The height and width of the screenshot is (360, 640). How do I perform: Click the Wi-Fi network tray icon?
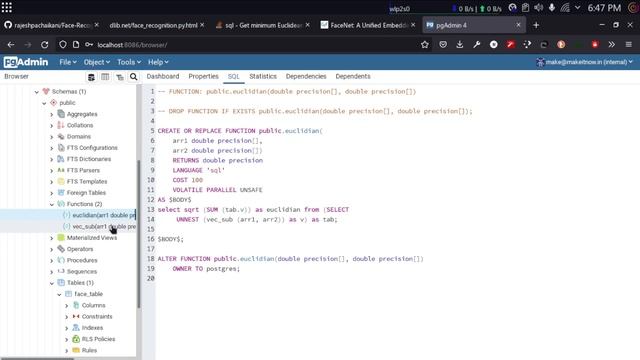point(565,8)
